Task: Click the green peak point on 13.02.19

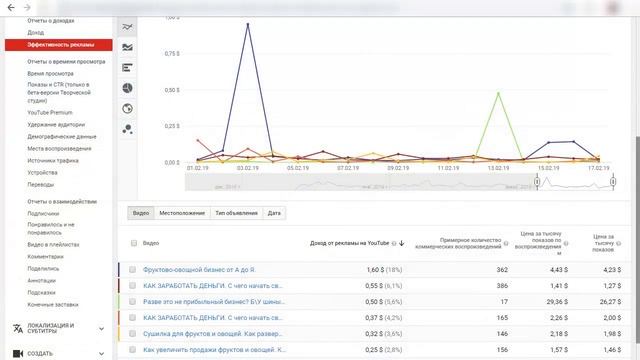Action: pyautogui.click(x=498, y=93)
